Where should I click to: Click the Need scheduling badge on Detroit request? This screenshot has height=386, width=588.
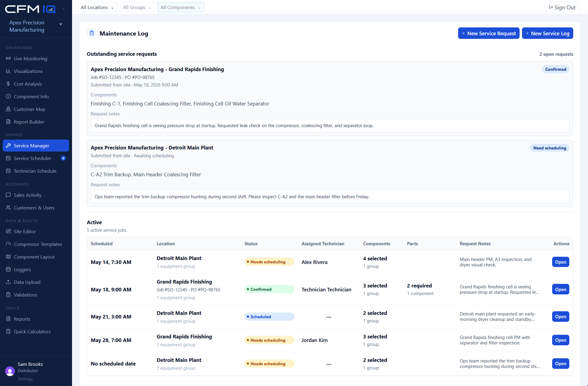tap(549, 148)
